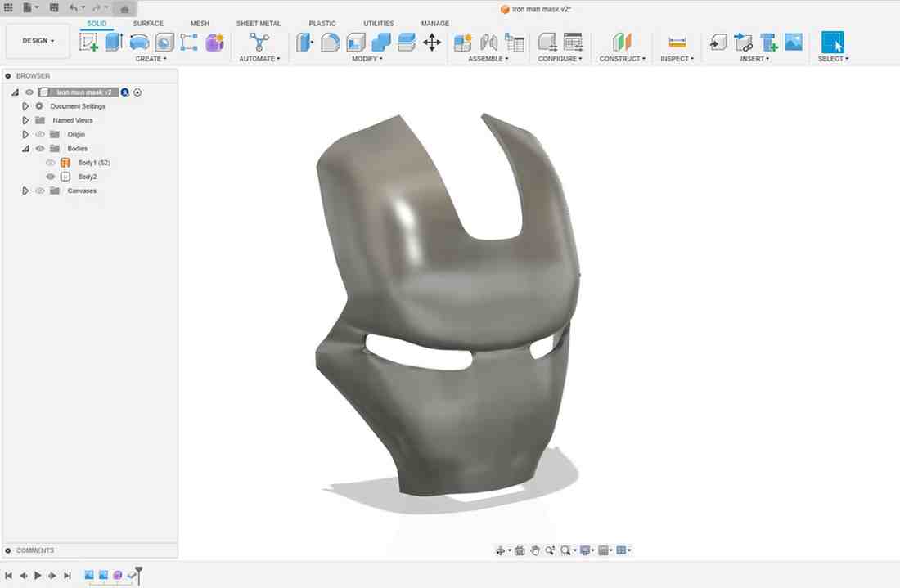Click the Look At camera icon
The image size is (900, 588).
pos(520,550)
